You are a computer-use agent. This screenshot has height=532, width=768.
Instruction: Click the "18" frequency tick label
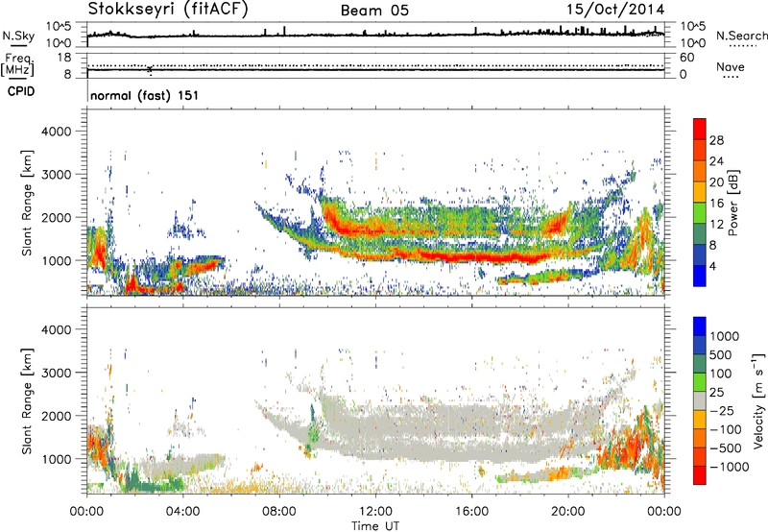point(63,58)
